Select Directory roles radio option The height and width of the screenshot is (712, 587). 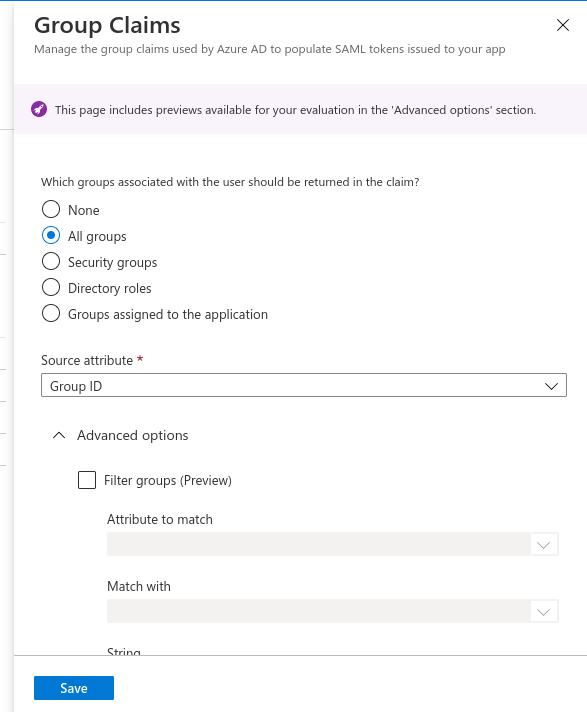pyautogui.click(x=51, y=287)
